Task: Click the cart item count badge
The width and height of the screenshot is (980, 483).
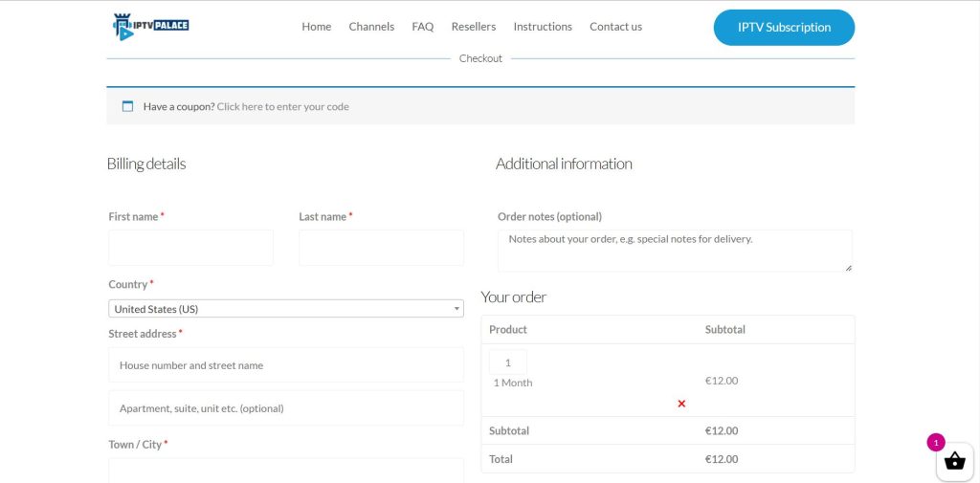Action: (935, 442)
